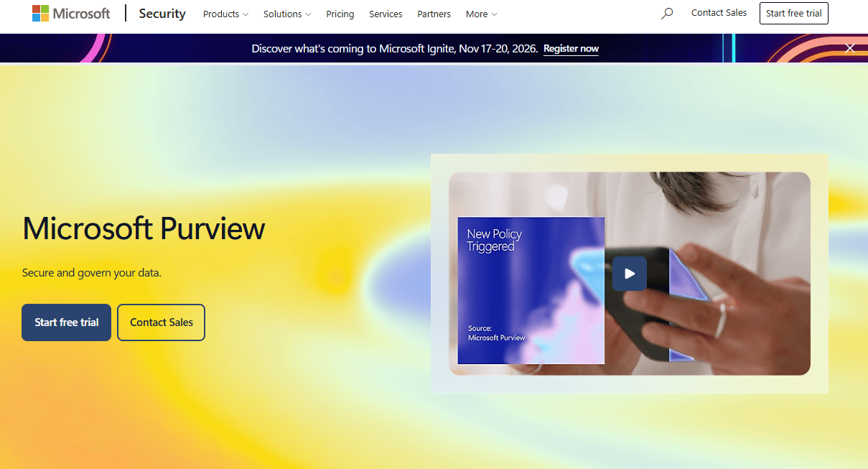This screenshot has width=868, height=469.
Task: Expand the More menu
Action: 481,14
